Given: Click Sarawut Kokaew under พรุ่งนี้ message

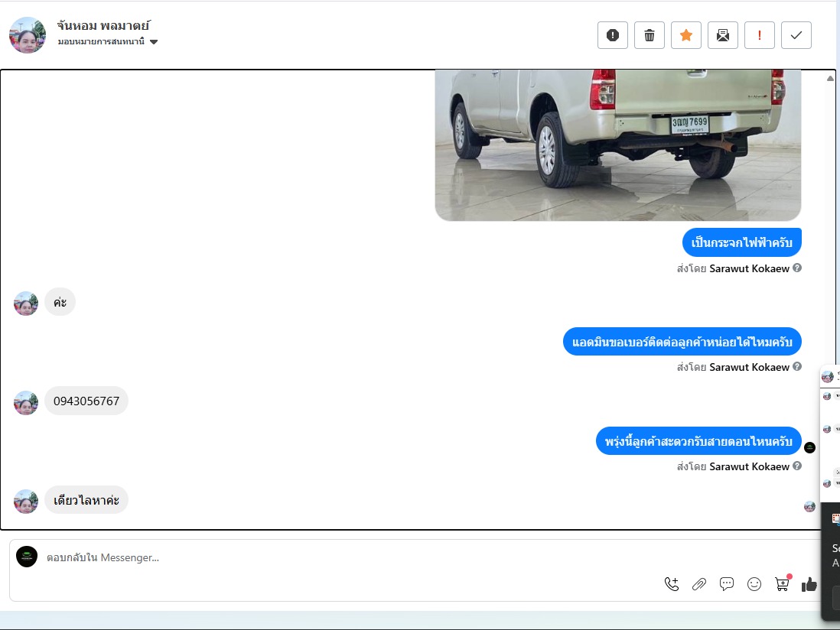Looking at the screenshot, I should pyautogui.click(x=749, y=466).
